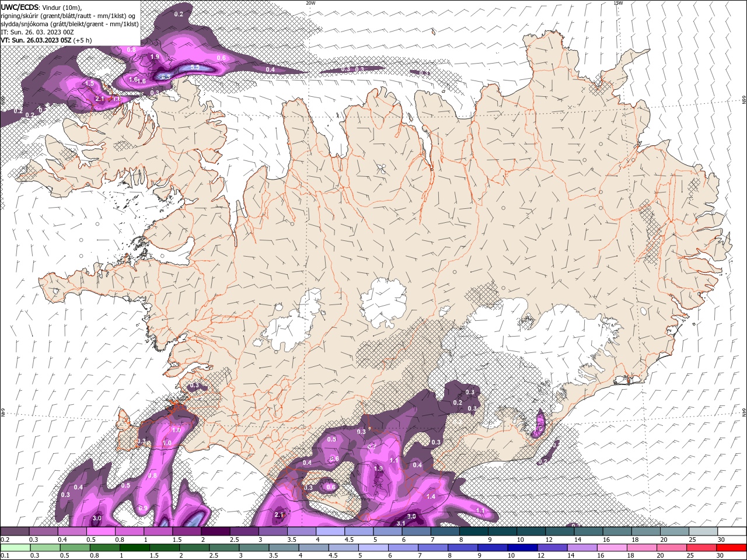Click the 25 label in upper legend row
747x560 pixels.
point(692,540)
